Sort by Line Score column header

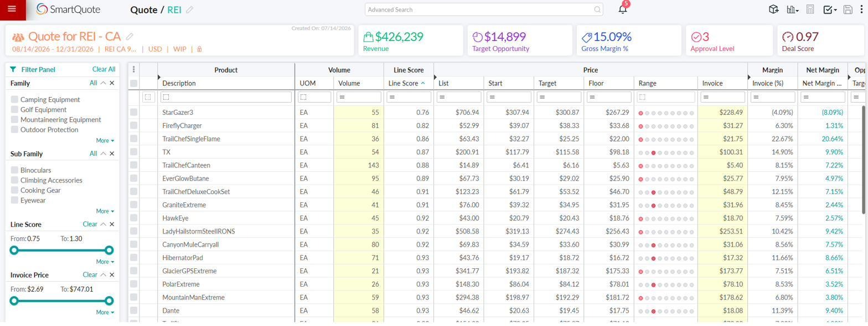point(409,83)
